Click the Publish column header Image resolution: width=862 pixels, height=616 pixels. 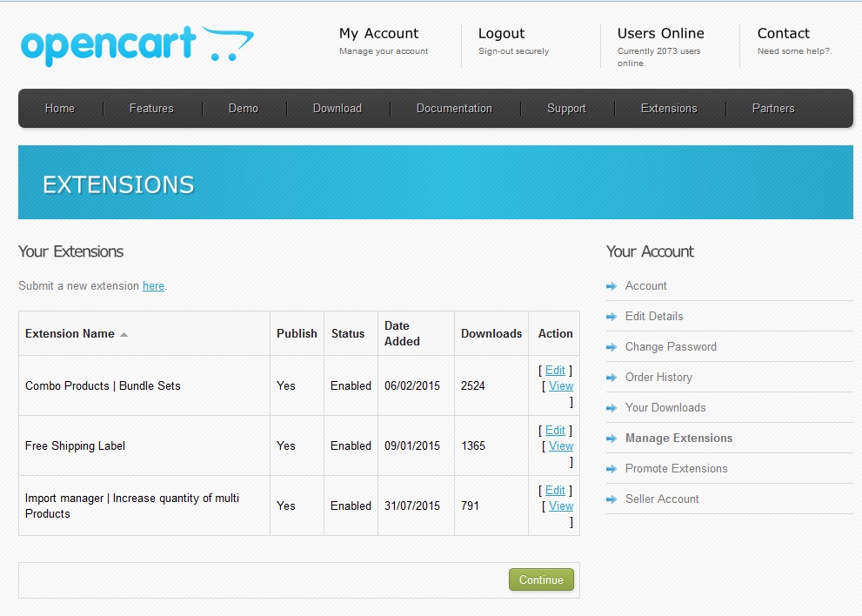297,334
